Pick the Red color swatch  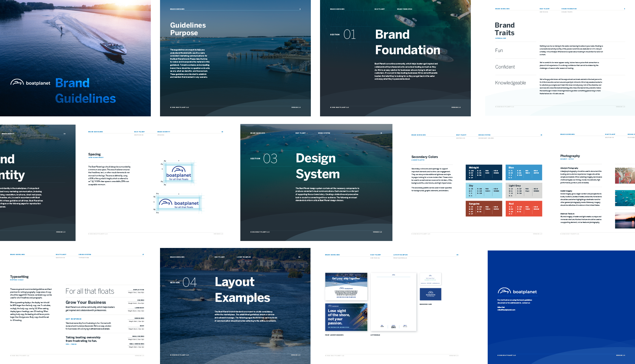pyautogui.click(x=524, y=209)
